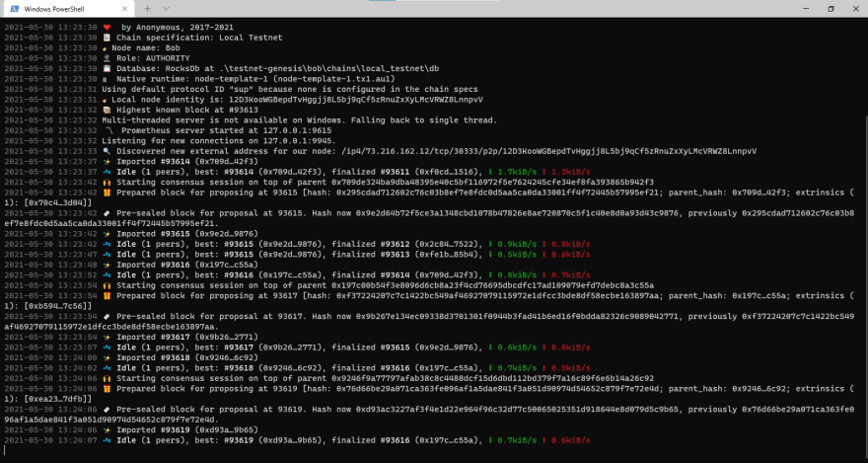Click the '[0xea23…7dfb]' extrinsics text

(54, 399)
